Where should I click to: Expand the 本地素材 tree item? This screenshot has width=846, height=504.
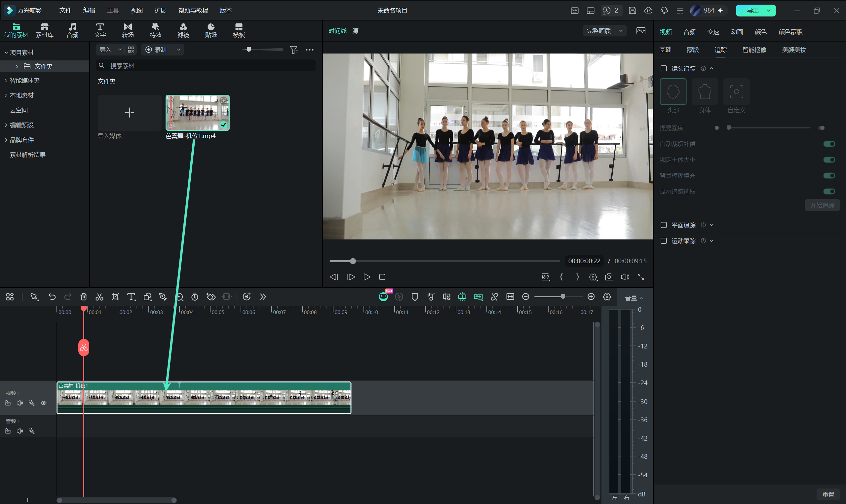tap(6, 95)
